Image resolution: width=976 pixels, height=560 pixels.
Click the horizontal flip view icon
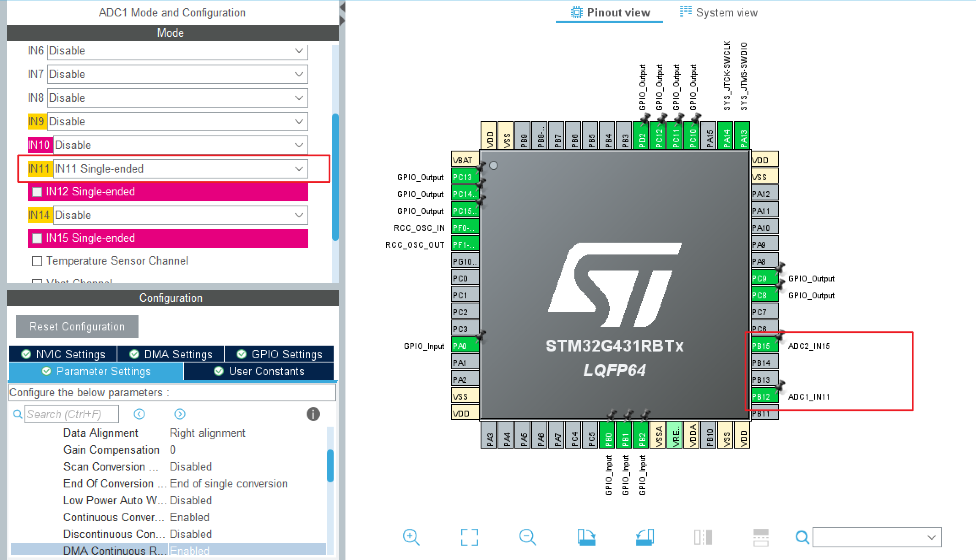pos(703,537)
